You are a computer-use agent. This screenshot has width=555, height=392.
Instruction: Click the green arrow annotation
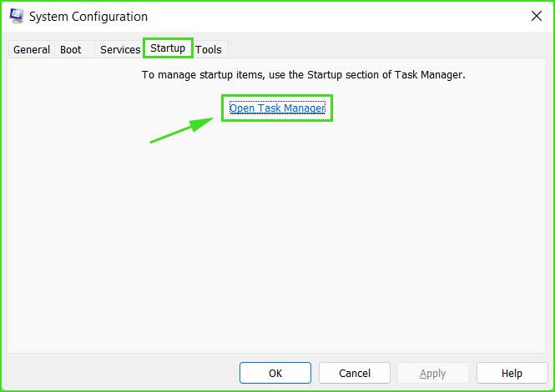click(182, 130)
